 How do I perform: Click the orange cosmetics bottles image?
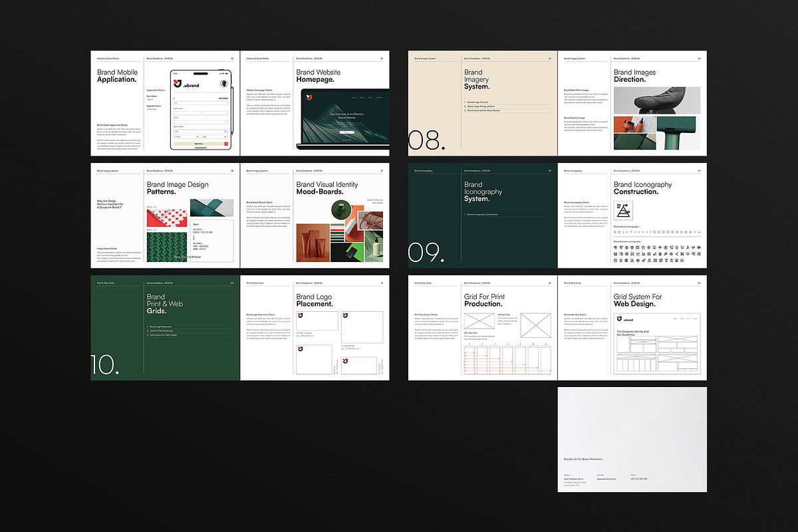point(634,124)
